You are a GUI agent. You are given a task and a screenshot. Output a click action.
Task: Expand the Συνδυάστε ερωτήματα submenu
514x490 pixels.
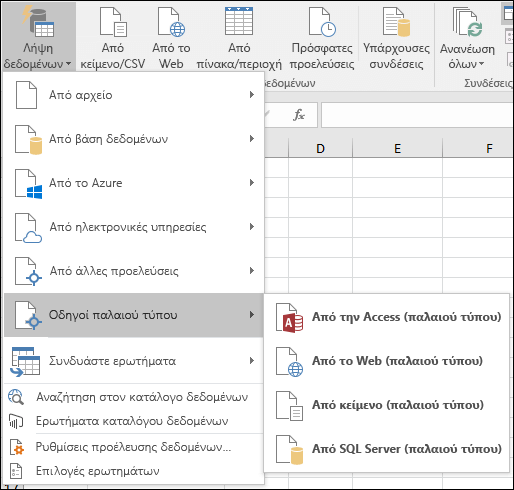(133, 361)
